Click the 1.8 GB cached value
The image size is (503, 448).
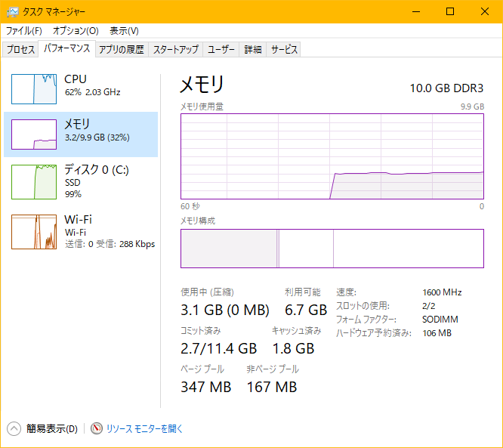tap(293, 348)
